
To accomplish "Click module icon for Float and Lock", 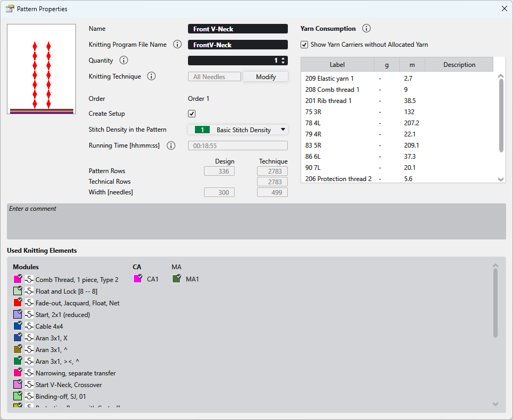I will coord(30,292).
